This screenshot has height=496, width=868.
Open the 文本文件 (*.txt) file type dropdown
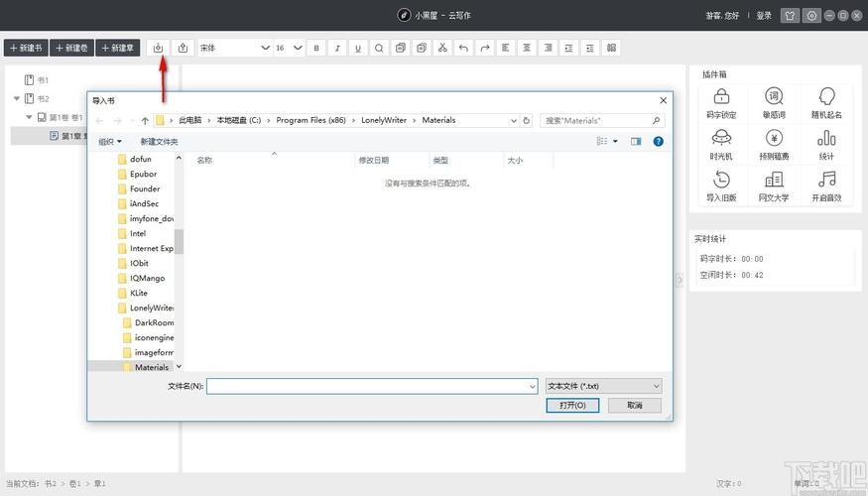pos(603,386)
